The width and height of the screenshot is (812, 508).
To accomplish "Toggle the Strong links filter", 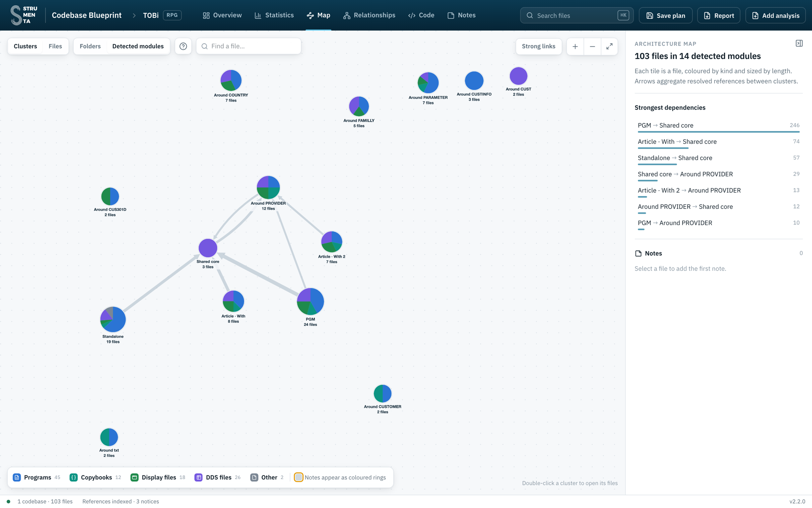I will [538, 46].
